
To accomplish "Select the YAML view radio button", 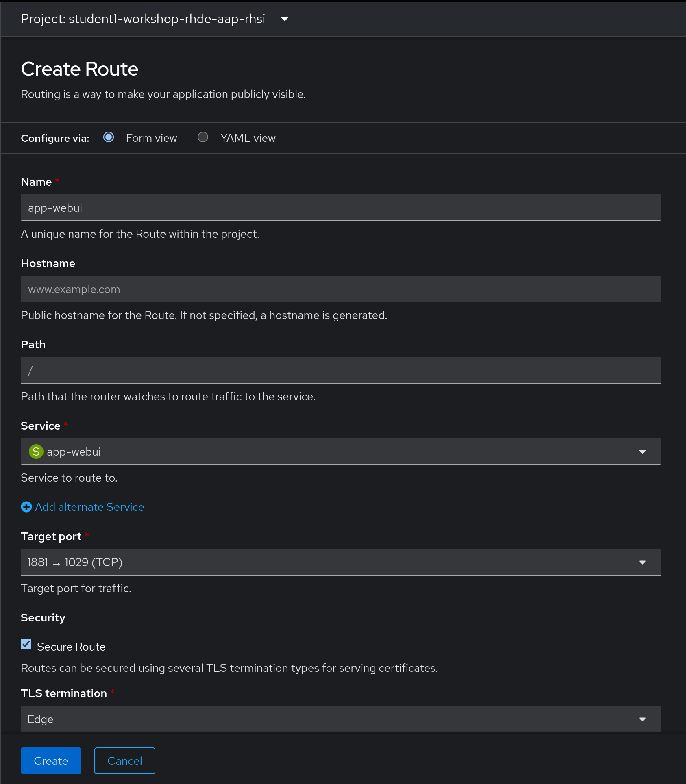I will (203, 137).
